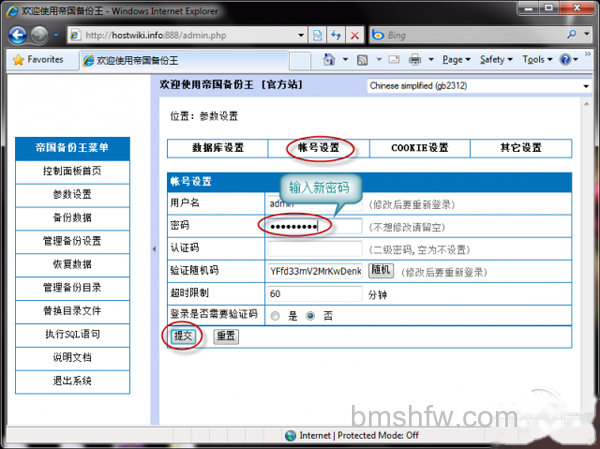The width and height of the screenshot is (600, 449).
Task: Click the 超时限制 field with 60
Action: pyautogui.click(x=315, y=294)
